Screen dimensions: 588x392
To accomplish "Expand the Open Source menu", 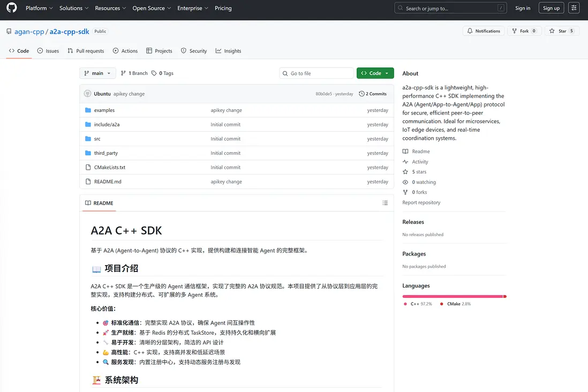I will pyautogui.click(x=152, y=8).
